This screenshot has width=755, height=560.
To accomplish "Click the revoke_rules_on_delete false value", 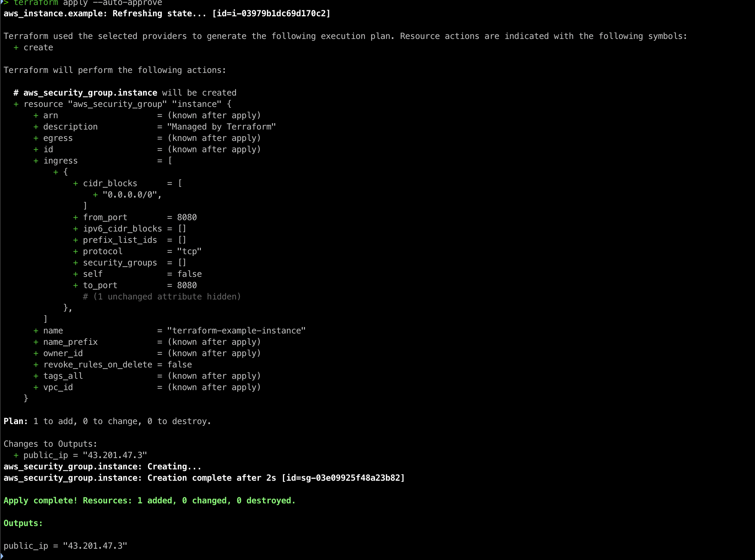I will coord(180,365).
